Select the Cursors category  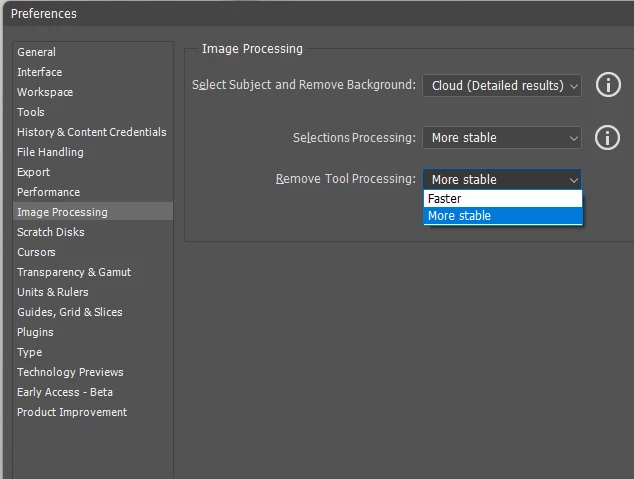pos(37,252)
